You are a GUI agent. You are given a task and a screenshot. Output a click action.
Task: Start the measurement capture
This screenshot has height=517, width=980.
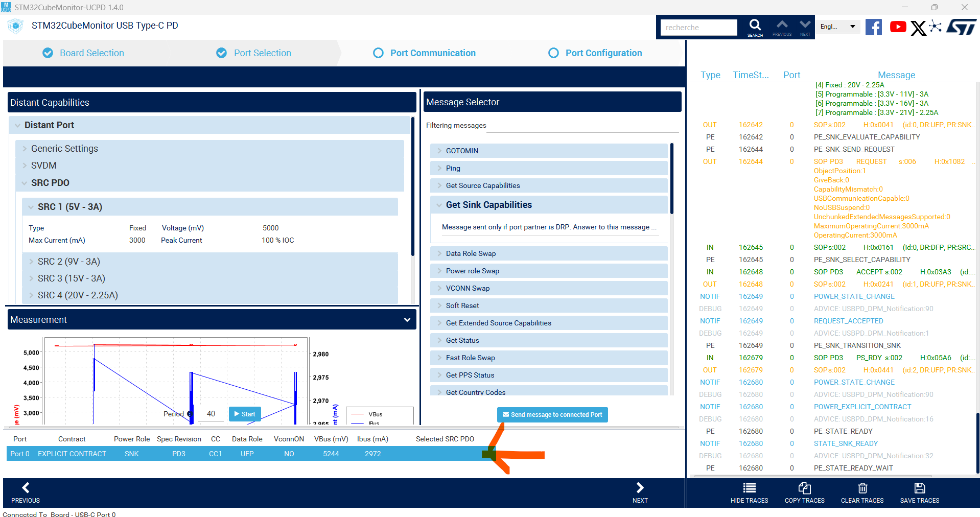click(x=244, y=414)
